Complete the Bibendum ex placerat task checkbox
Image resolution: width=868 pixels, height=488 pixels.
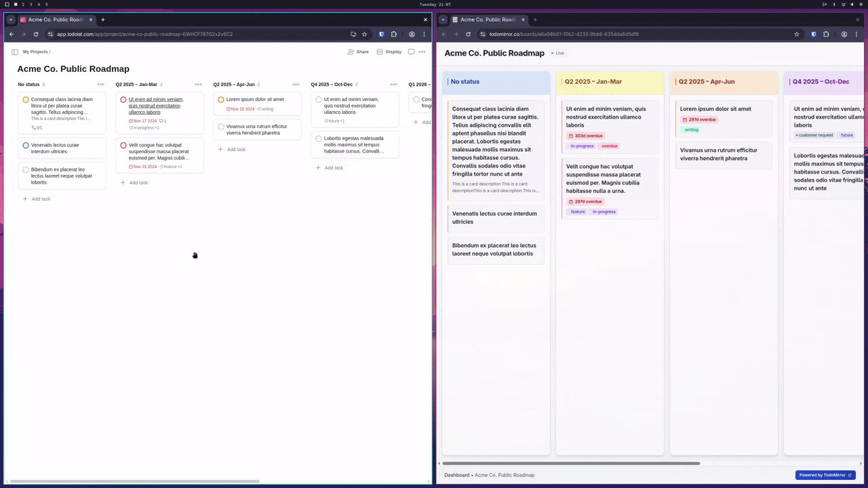click(26, 169)
